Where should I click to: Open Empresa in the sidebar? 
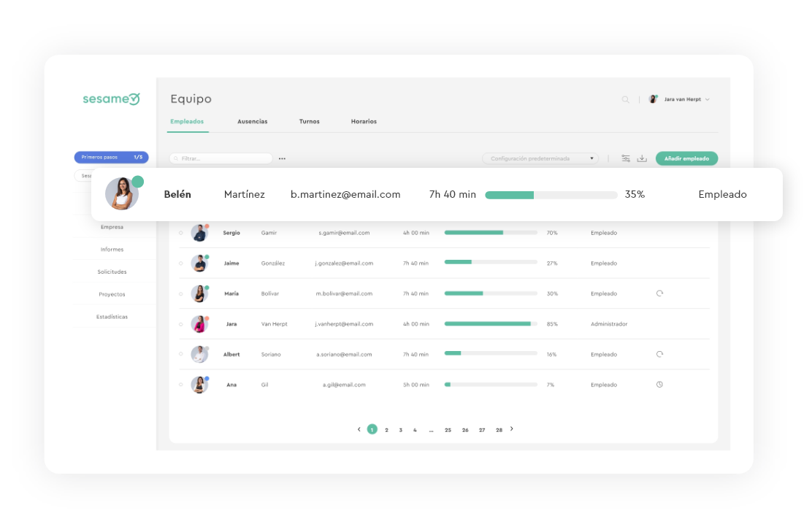(112, 227)
